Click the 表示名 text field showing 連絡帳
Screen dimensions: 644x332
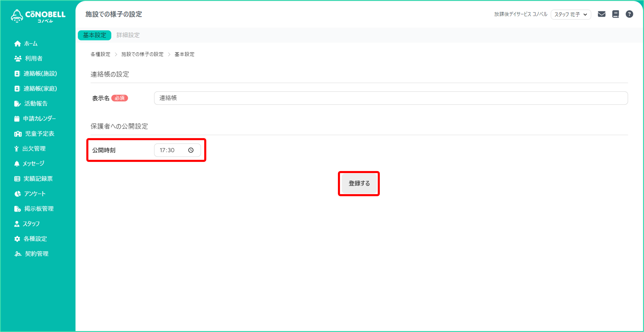point(391,98)
